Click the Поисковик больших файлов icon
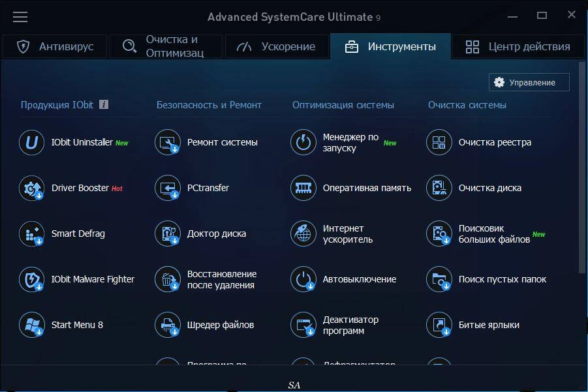The image size is (588, 392). (439, 234)
